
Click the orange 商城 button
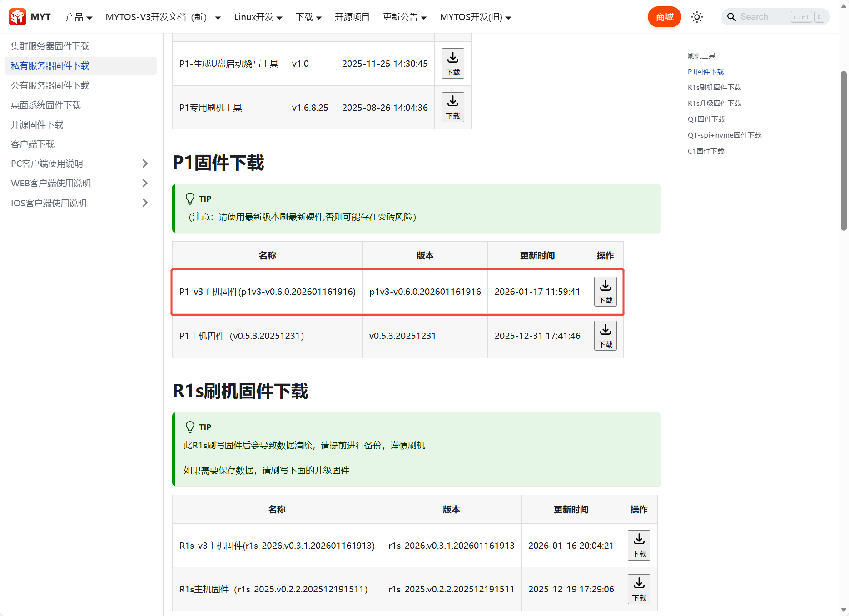point(664,17)
